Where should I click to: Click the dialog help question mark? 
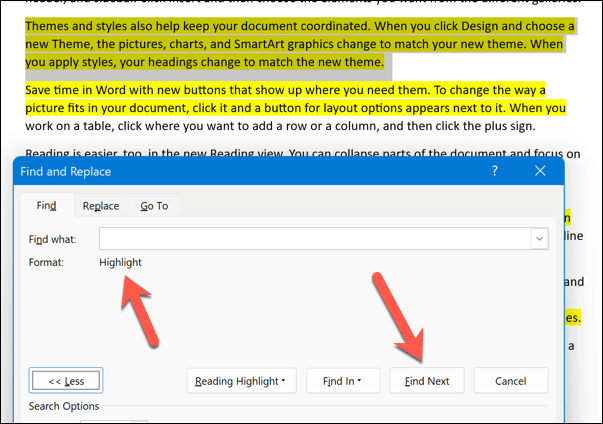coord(495,171)
